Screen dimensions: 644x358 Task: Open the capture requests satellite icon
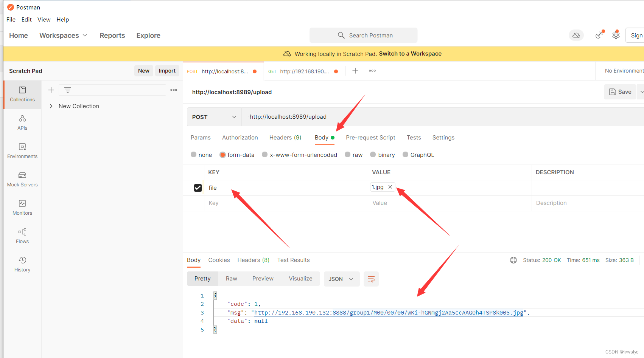pos(599,35)
